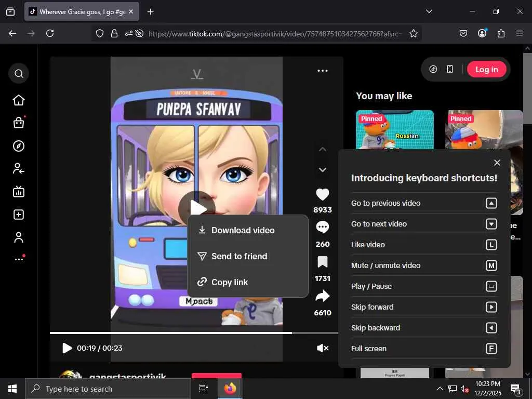Open the Extensions puzzle icon

501,33
